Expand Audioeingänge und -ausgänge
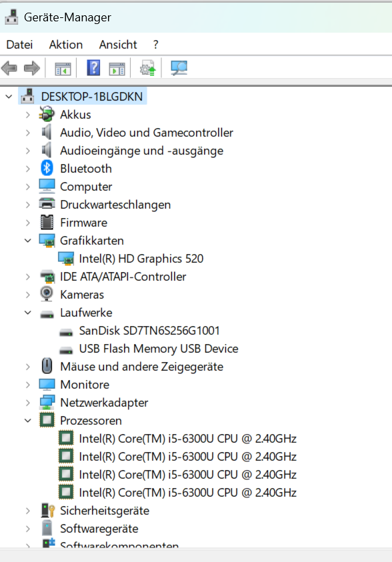The image size is (392, 562). 28,151
